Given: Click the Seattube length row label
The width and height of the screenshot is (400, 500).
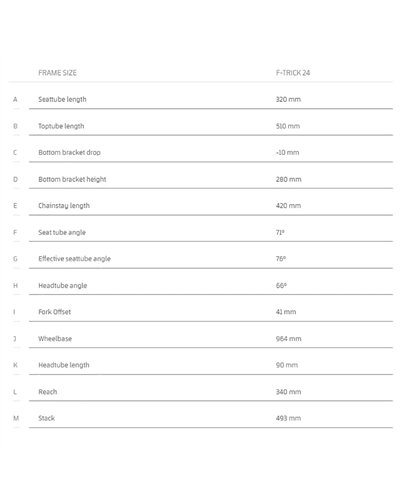Looking at the screenshot, I should 62,99.
